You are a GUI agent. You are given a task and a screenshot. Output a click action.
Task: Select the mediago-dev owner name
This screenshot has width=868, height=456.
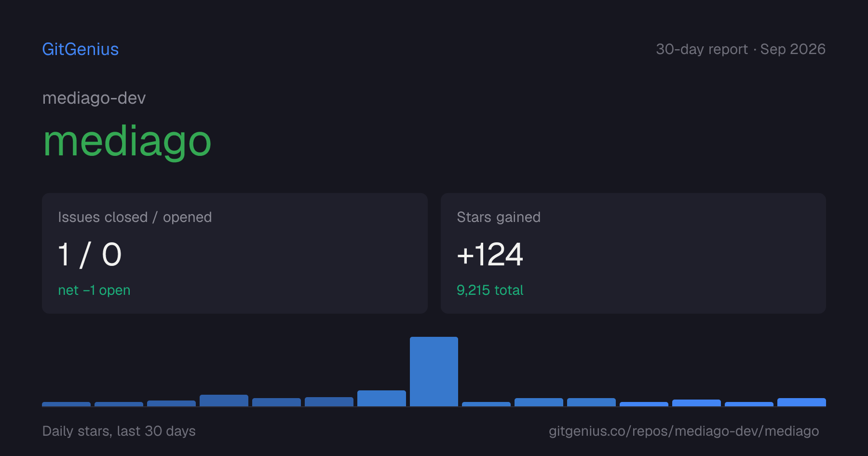[x=94, y=98]
